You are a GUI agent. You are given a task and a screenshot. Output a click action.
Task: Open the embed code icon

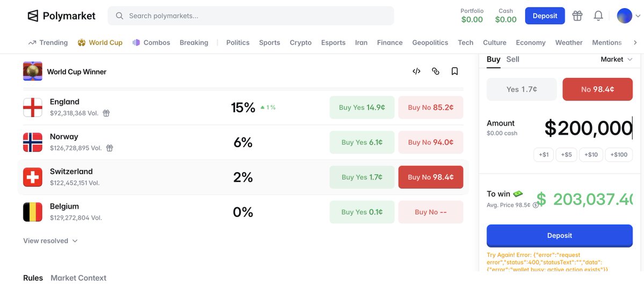(x=416, y=71)
